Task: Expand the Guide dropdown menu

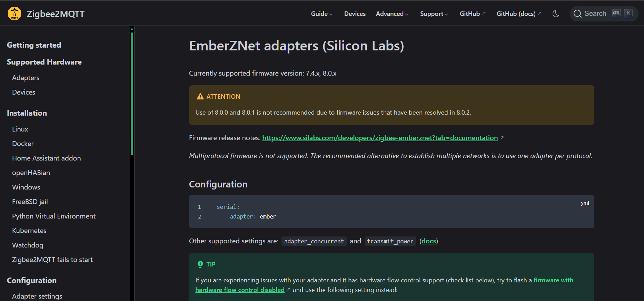Action: pyautogui.click(x=321, y=14)
